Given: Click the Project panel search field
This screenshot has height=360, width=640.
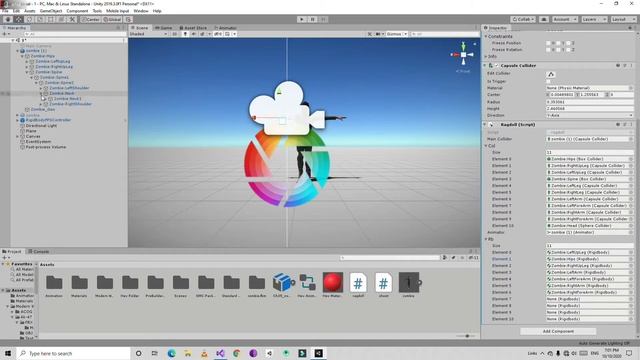Looking at the screenshot, I should (390, 258).
